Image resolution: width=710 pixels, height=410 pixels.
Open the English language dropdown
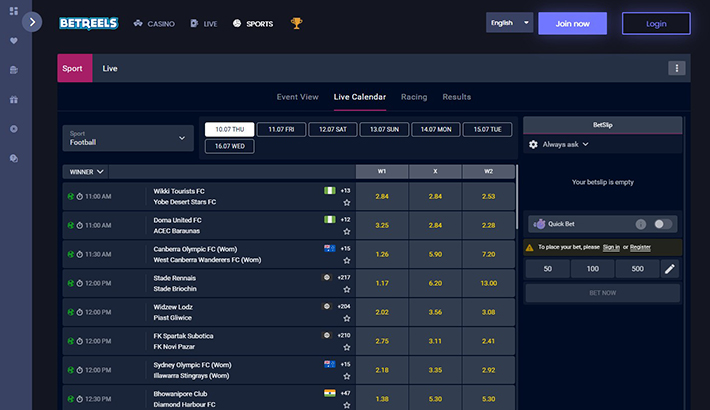coord(509,23)
